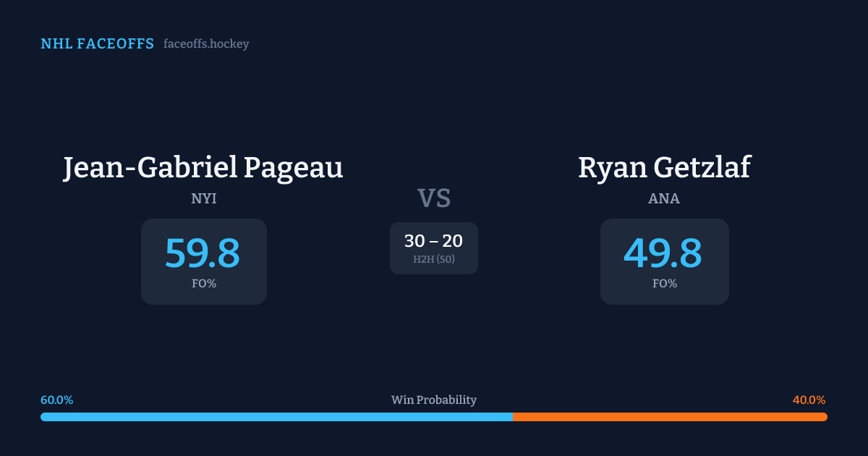Click the blue segment of probability bar
Image resolution: width=868 pixels, height=456 pixels.
[x=276, y=417]
